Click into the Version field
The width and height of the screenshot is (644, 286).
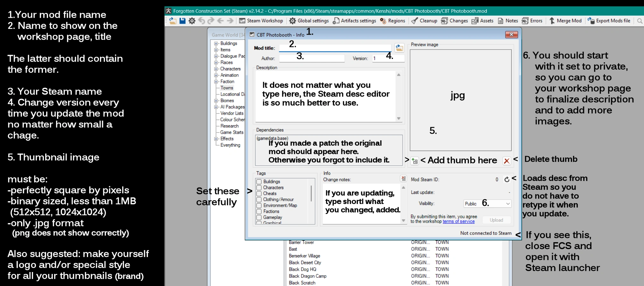[388, 58]
